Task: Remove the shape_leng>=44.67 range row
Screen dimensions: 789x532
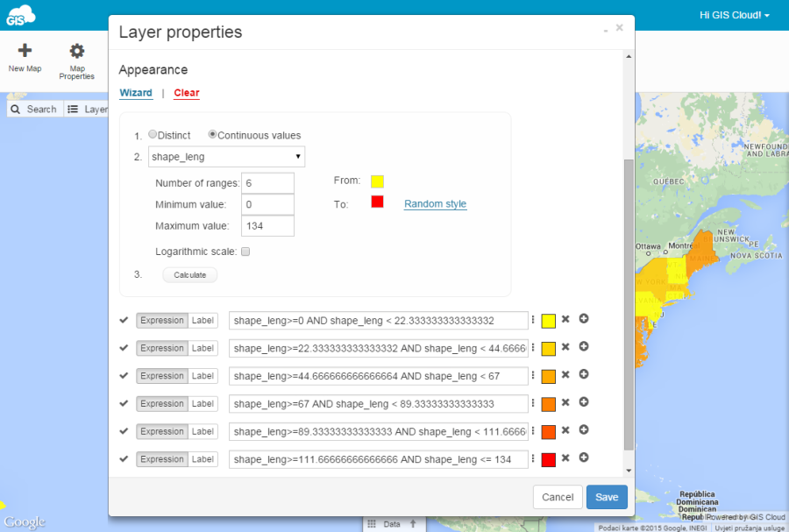Action: coord(565,374)
